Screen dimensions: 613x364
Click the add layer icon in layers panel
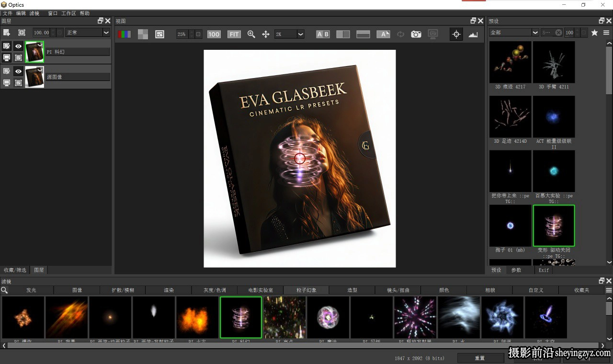pos(7,33)
